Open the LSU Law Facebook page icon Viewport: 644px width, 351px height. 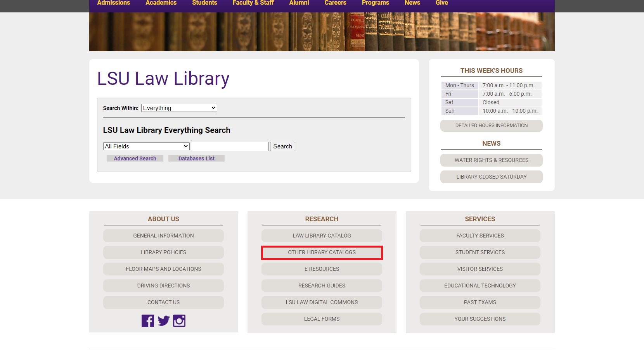(x=148, y=321)
